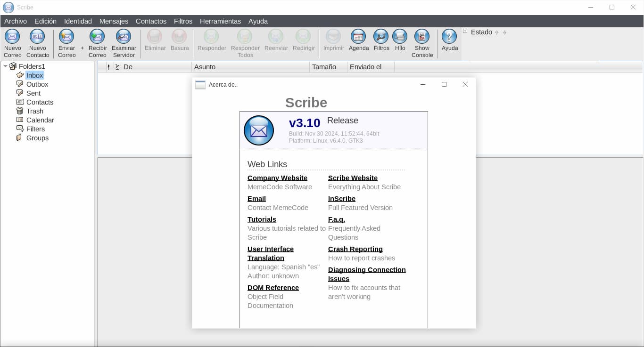
Task: Open the Identidad menu
Action: (x=78, y=21)
